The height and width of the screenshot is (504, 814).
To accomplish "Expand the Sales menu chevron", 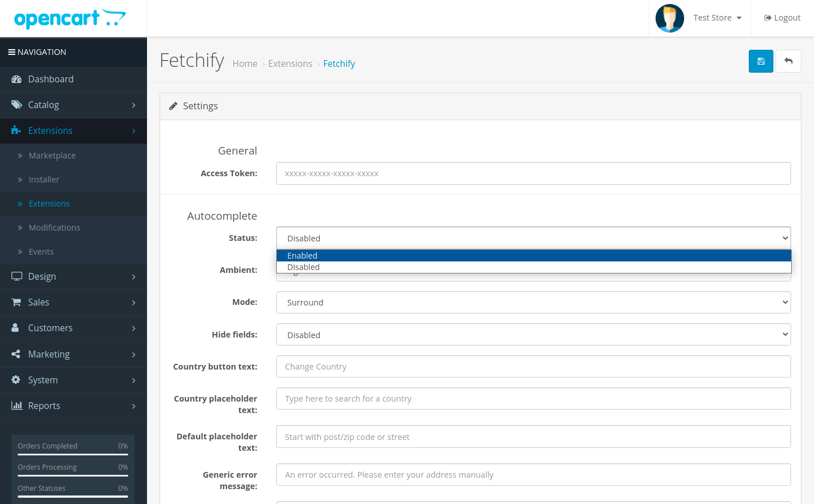I will [134, 303].
